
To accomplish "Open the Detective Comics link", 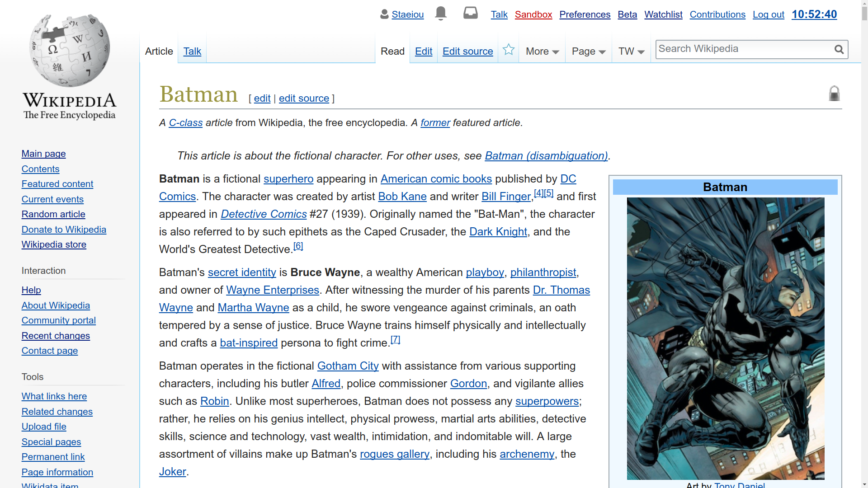I will click(x=264, y=214).
